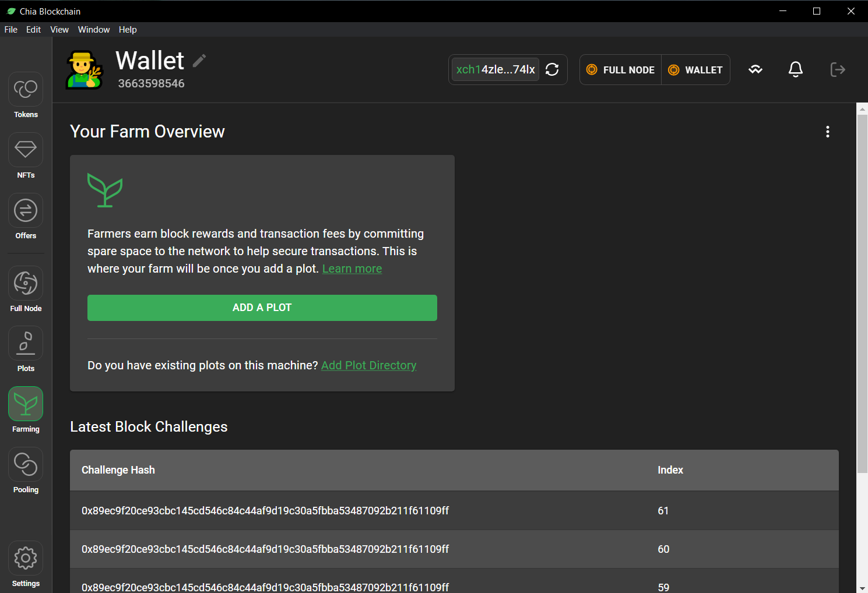Follow the Add Plot Directory link

368,365
